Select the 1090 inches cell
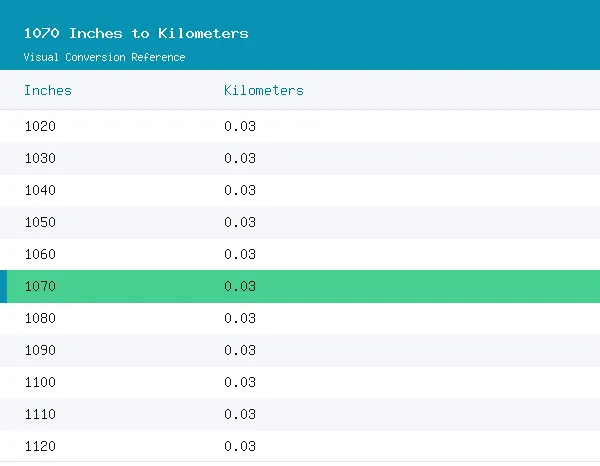Image resolution: width=600 pixels, height=466 pixels. (x=40, y=350)
